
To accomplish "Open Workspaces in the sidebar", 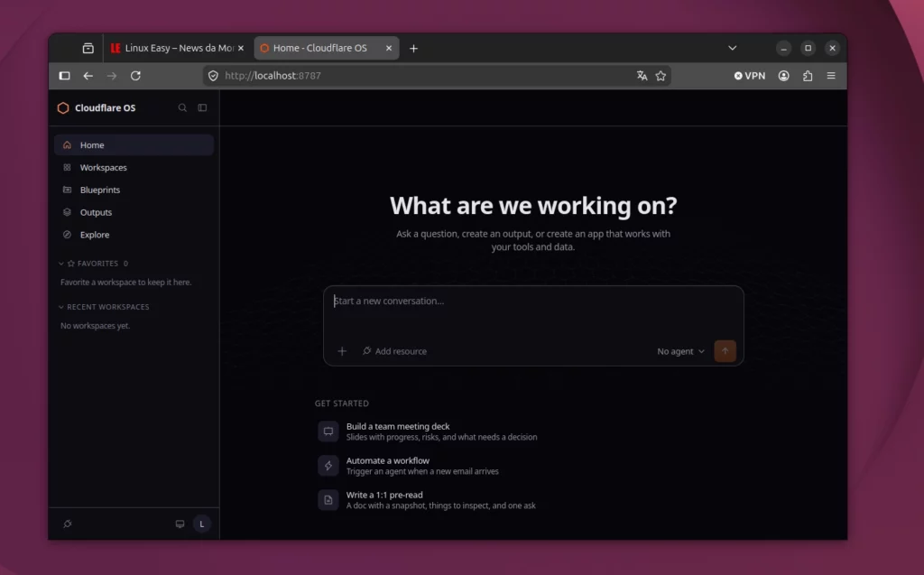I will 134,168.
